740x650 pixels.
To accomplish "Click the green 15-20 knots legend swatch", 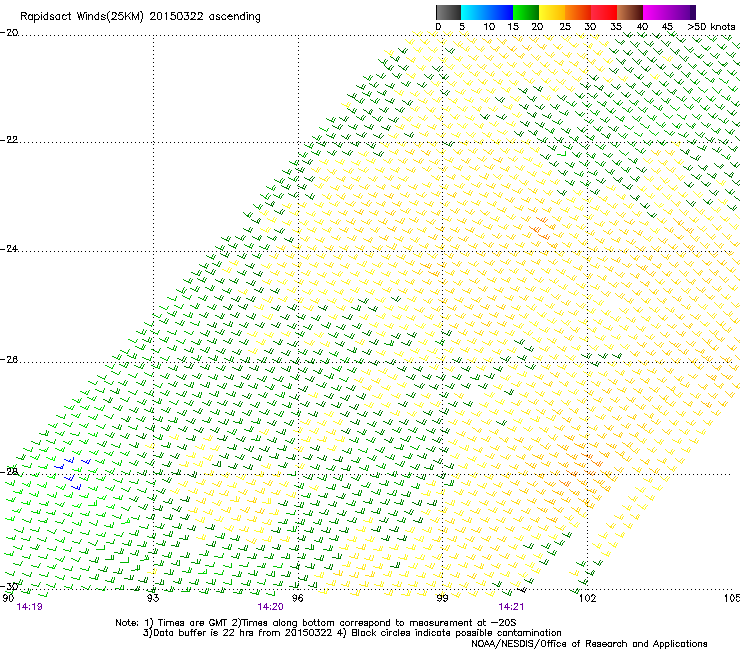I will 526,12.
